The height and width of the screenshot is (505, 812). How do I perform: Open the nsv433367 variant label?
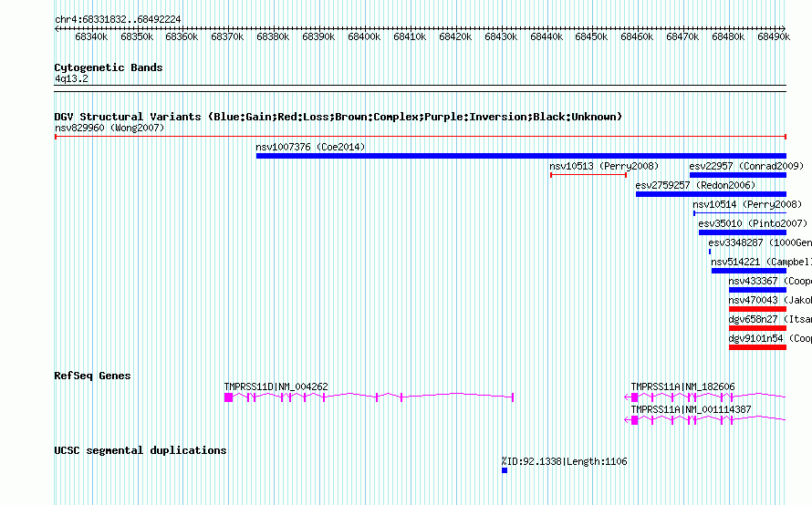pos(770,281)
